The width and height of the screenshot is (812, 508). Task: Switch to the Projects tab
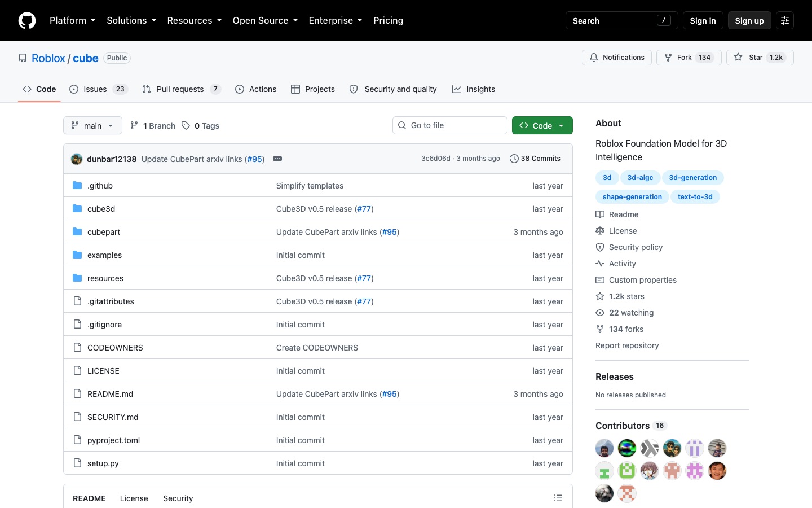(x=313, y=89)
